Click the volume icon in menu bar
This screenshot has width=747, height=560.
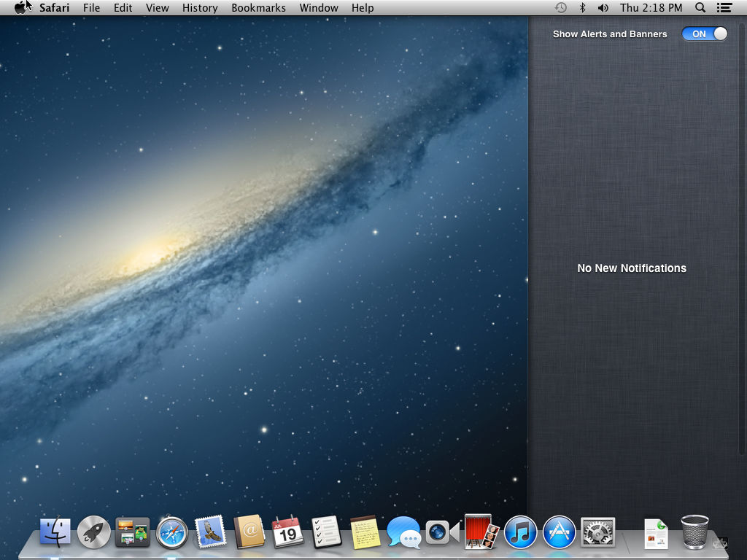[603, 8]
